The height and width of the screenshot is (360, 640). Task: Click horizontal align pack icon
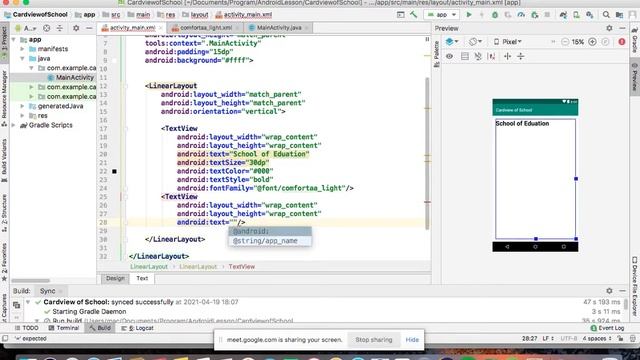tap(507, 56)
